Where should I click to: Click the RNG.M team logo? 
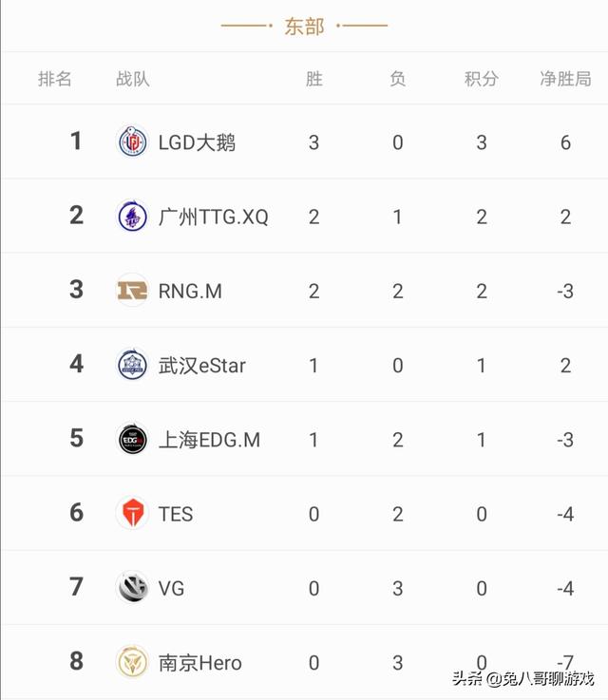coord(132,291)
